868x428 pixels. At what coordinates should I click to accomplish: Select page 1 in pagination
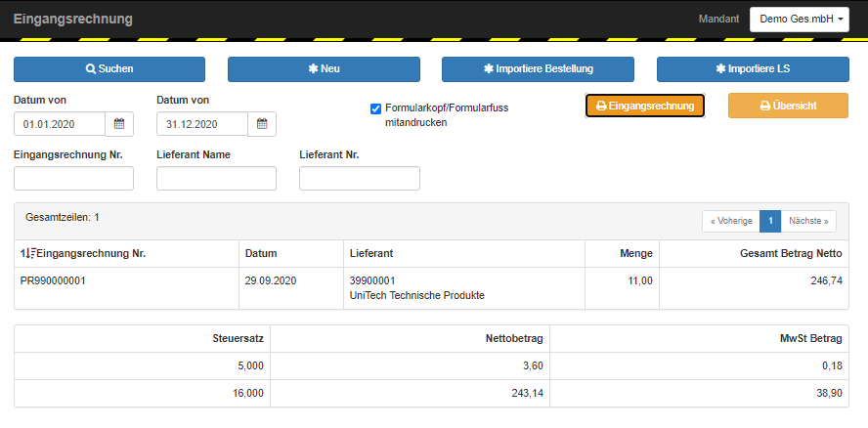770,221
